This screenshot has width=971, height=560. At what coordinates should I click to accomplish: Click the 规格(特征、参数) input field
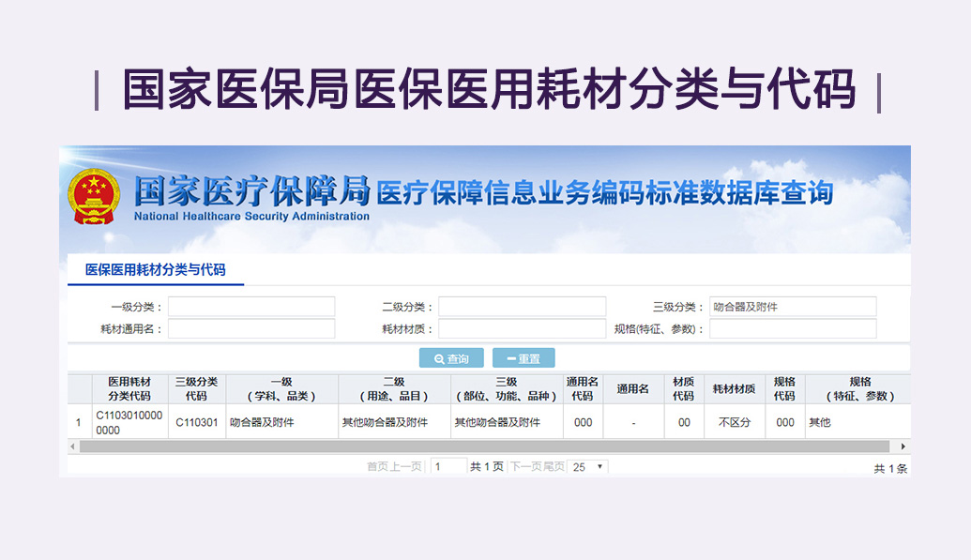(793, 328)
